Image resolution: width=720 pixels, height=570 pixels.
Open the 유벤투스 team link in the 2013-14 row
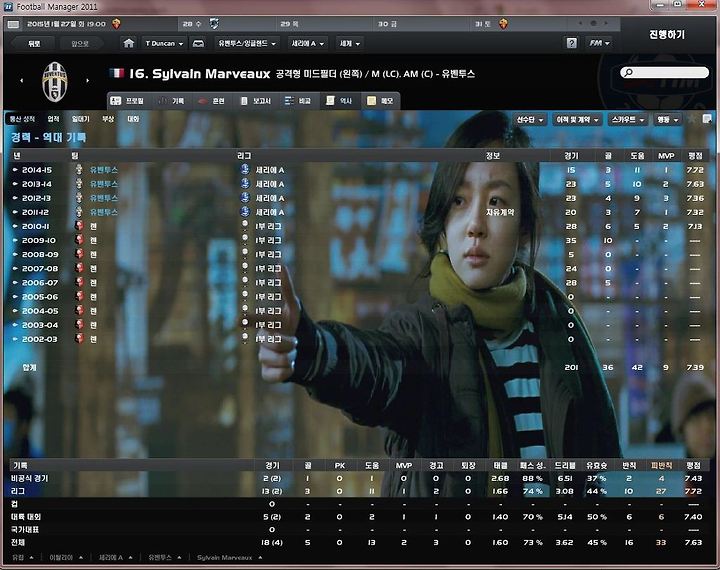(x=104, y=184)
